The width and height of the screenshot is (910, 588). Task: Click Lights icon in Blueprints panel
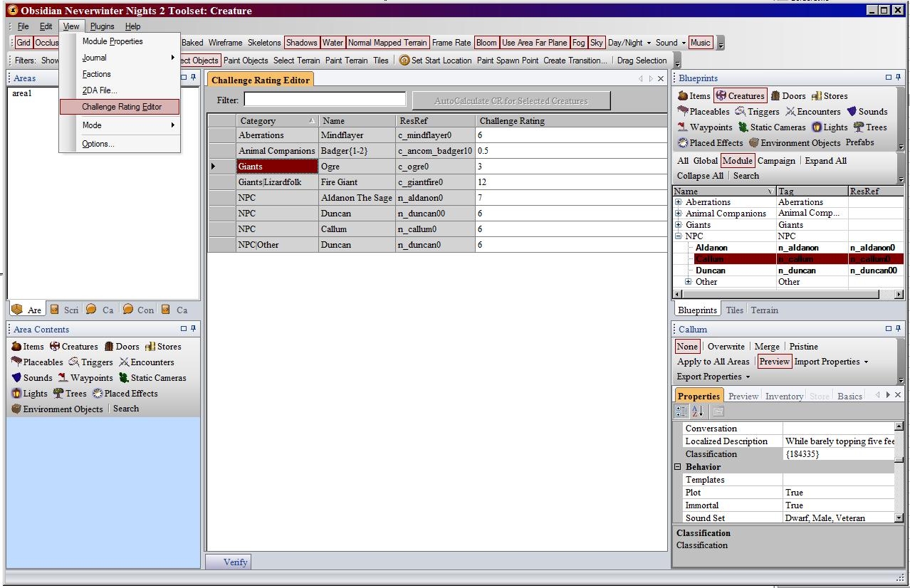(x=817, y=127)
